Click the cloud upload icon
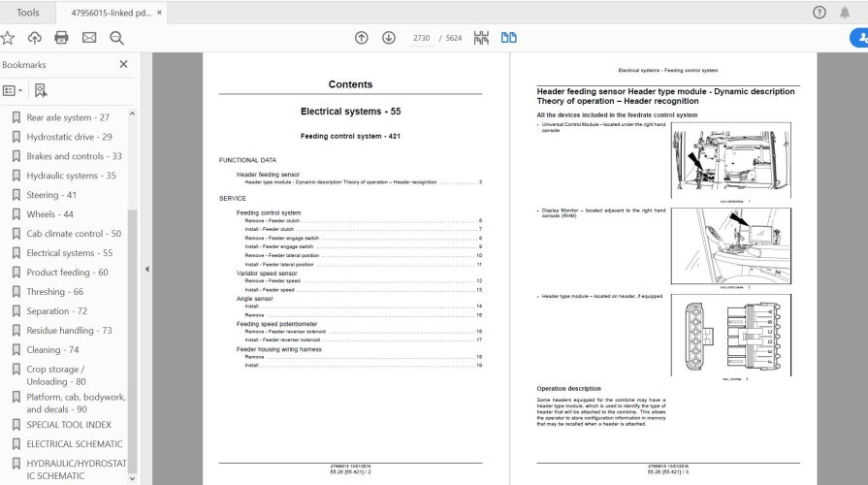This screenshot has width=868, height=485. point(35,38)
